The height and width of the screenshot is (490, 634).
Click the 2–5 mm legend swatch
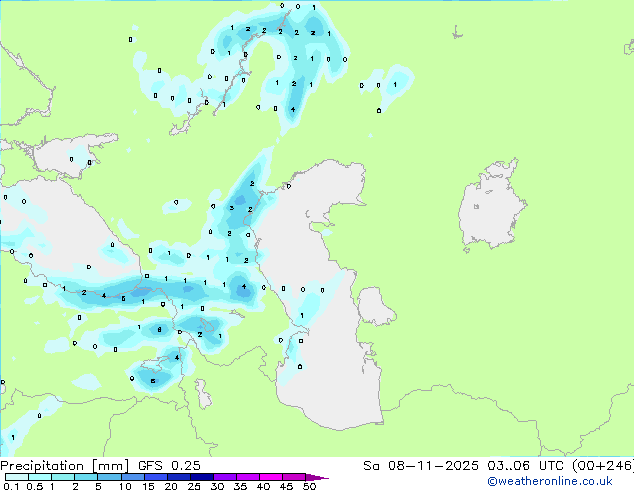86,477
